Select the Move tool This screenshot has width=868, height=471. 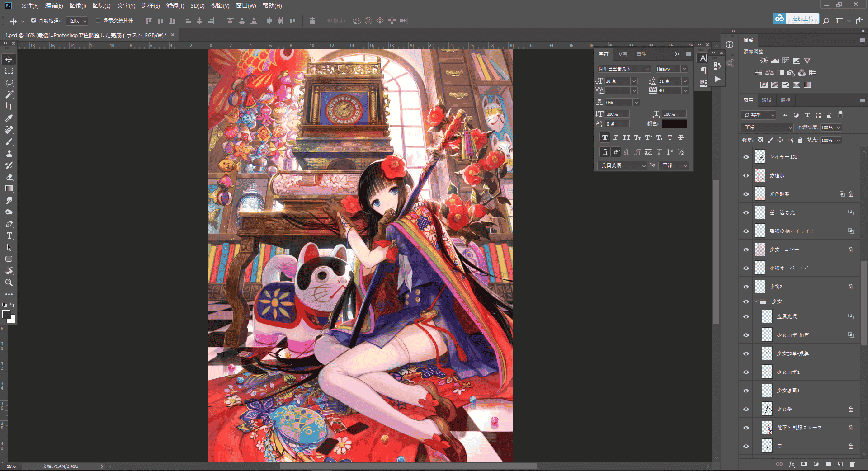coord(9,59)
